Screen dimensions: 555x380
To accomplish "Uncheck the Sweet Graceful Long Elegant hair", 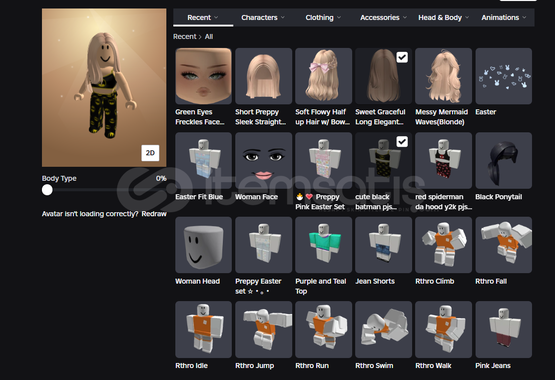I will 402,57.
